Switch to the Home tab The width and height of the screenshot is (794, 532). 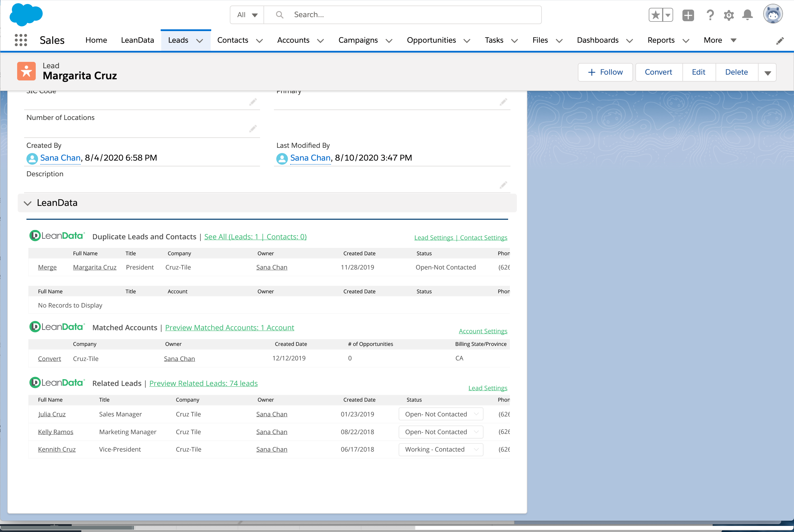pyautogui.click(x=96, y=40)
